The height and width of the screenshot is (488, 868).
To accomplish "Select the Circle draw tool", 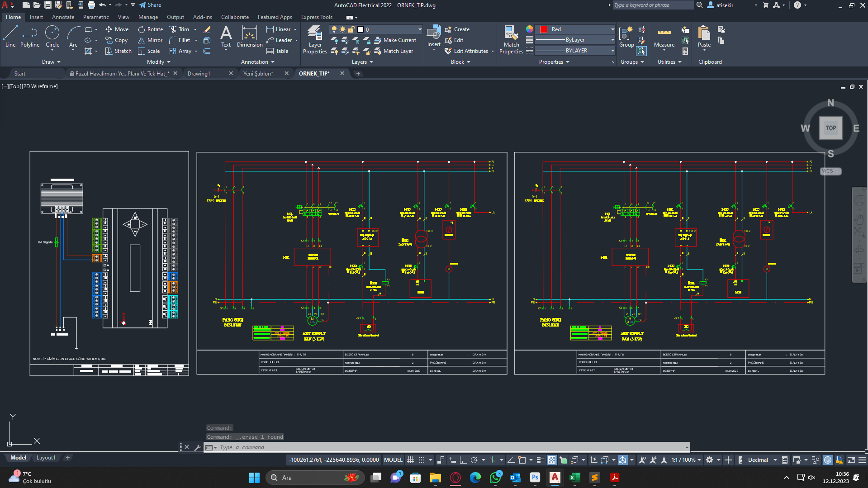I will point(52,36).
